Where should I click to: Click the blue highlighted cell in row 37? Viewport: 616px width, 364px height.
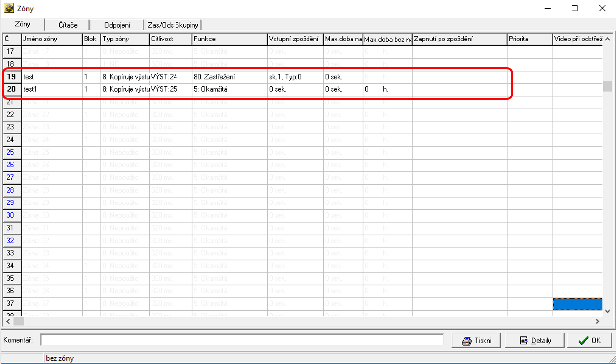(x=577, y=304)
